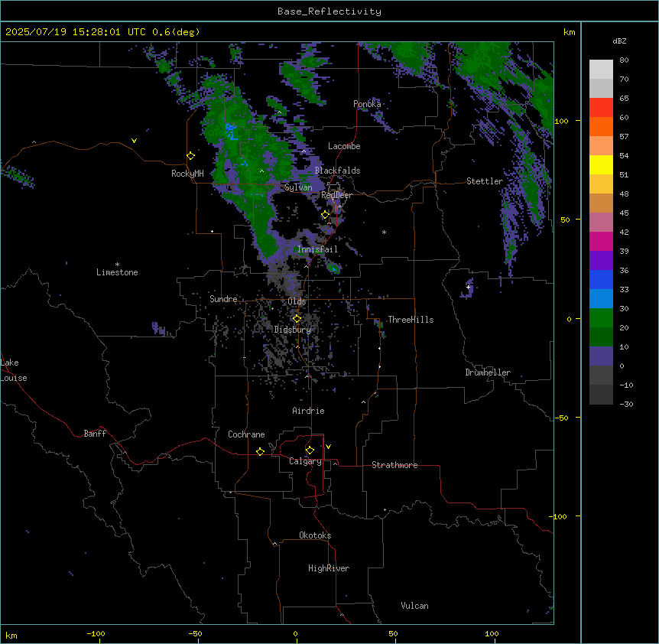This screenshot has width=659, height=644.
Task: Click the RockyMH label
Action: (x=187, y=174)
